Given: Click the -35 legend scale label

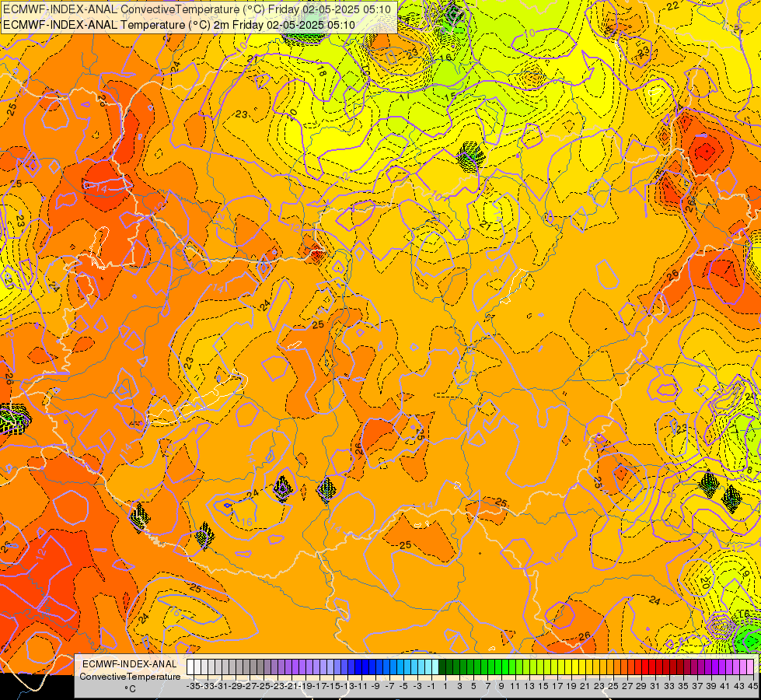Looking at the screenshot, I should (x=194, y=686).
